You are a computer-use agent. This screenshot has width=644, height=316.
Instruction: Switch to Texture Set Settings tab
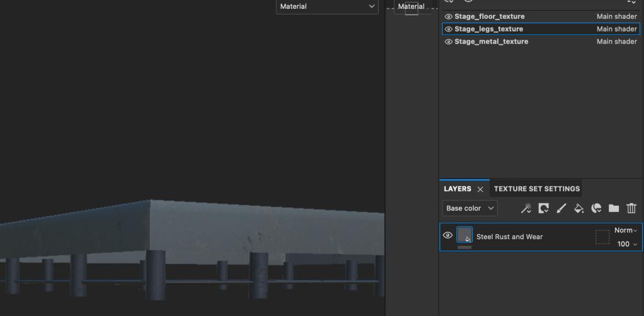tap(536, 189)
